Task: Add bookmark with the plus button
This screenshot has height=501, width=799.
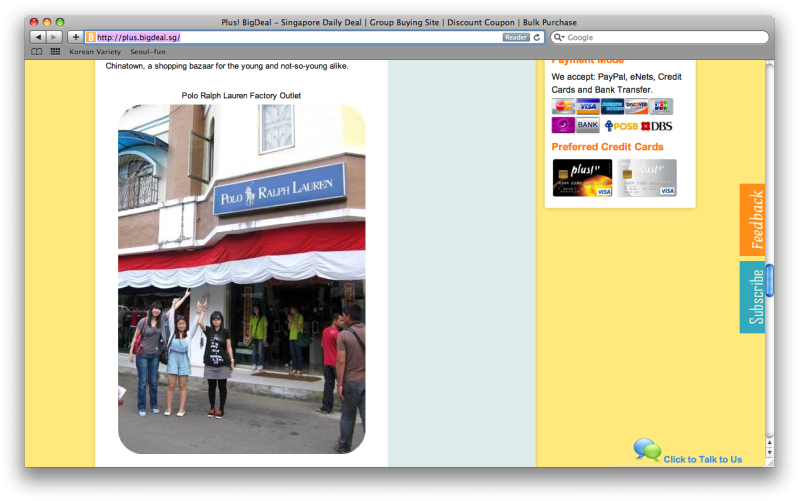Action: (75, 37)
